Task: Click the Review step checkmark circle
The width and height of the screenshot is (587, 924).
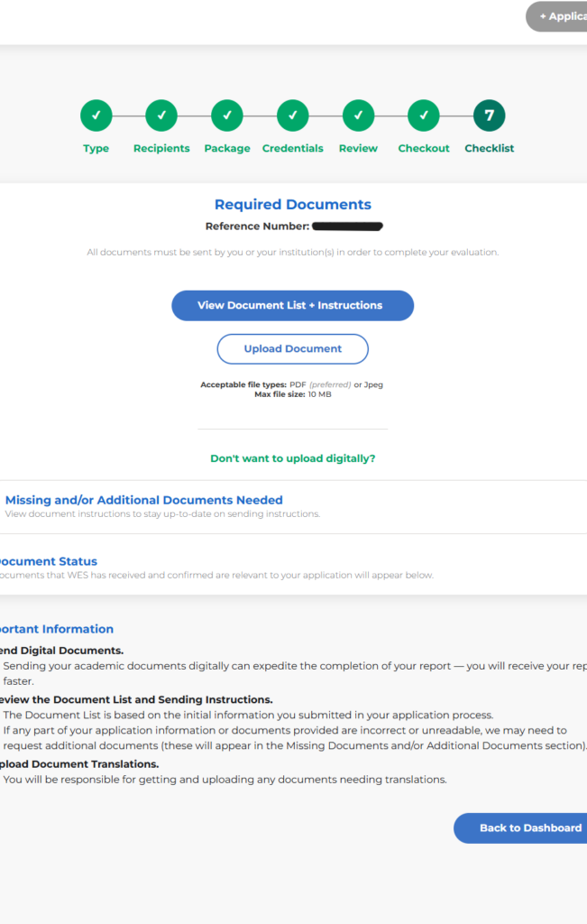Action: coord(358,115)
